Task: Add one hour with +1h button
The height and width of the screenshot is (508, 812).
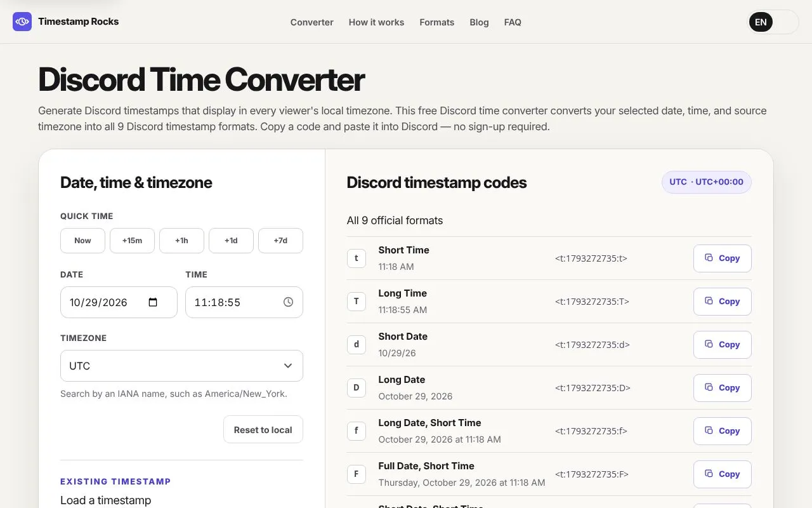Action: (x=181, y=241)
